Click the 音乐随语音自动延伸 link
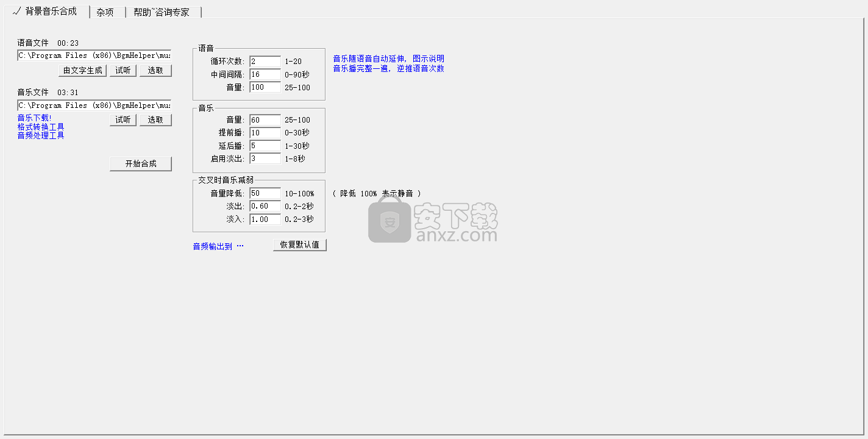 (x=368, y=59)
